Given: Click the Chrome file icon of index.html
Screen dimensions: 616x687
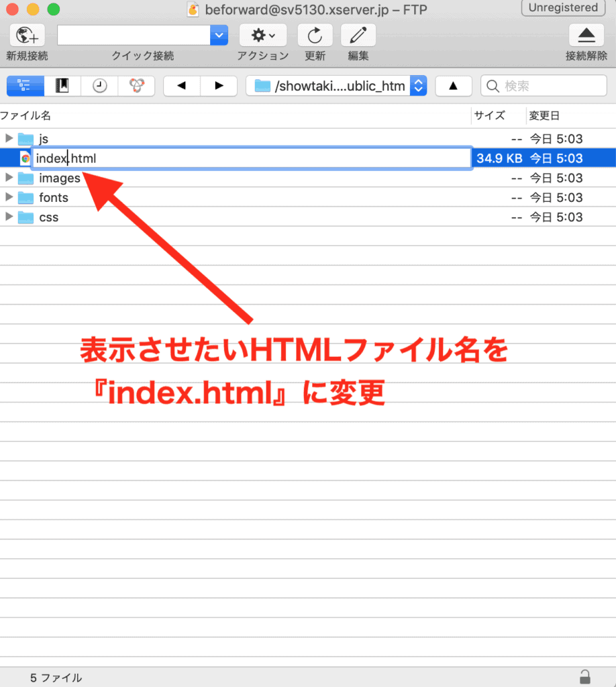Looking at the screenshot, I should coord(25,158).
